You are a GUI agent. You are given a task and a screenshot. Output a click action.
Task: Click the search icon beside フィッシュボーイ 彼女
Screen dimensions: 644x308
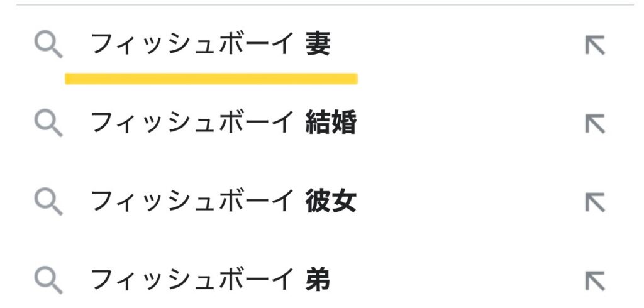[x=48, y=202]
